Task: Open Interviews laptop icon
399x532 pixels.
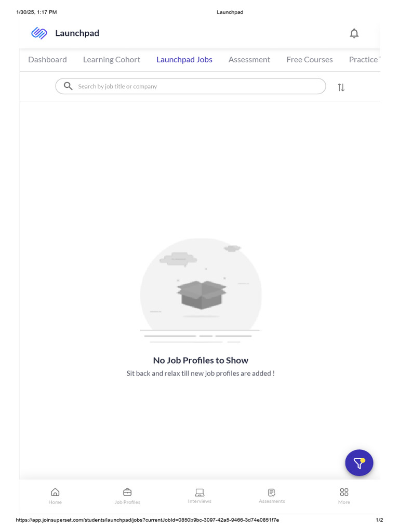Action: pyautogui.click(x=199, y=492)
